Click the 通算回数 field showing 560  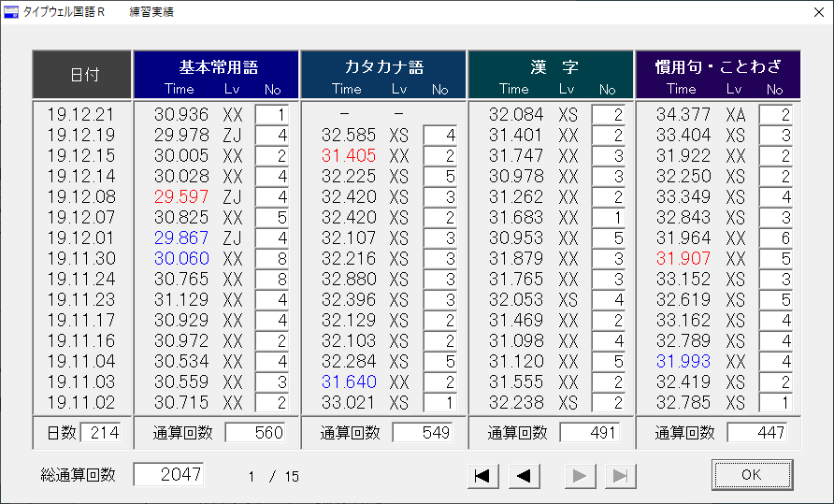click(x=254, y=432)
